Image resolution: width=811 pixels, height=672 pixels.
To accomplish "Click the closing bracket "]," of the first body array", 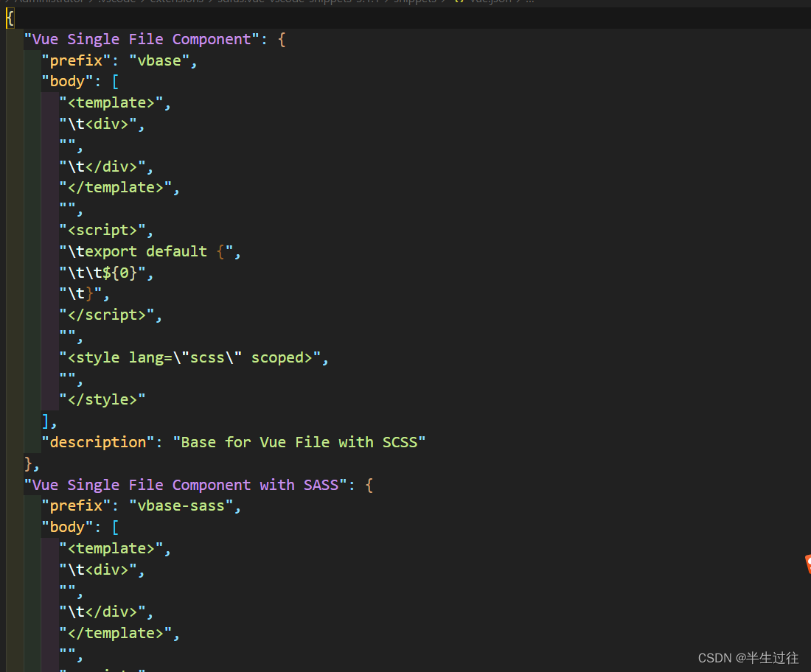I will (x=49, y=421).
